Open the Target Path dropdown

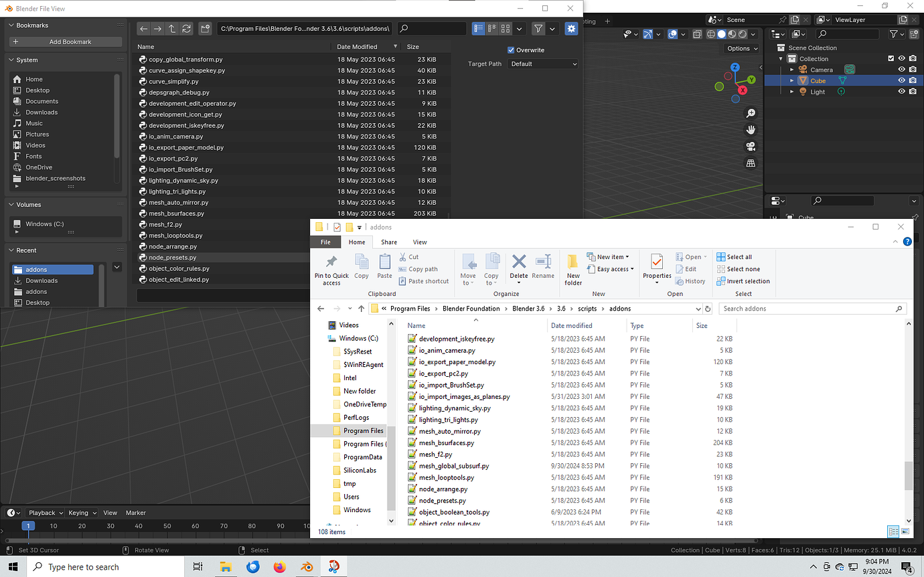(x=543, y=64)
